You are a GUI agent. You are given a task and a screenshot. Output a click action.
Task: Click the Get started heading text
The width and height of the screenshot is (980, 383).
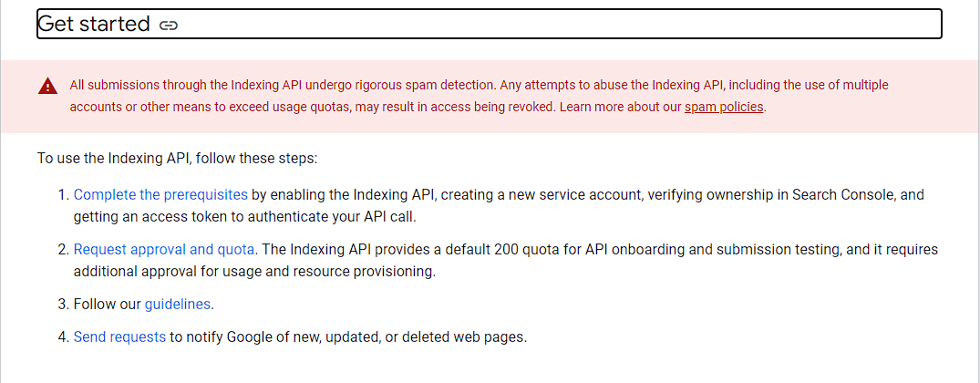pos(94,24)
